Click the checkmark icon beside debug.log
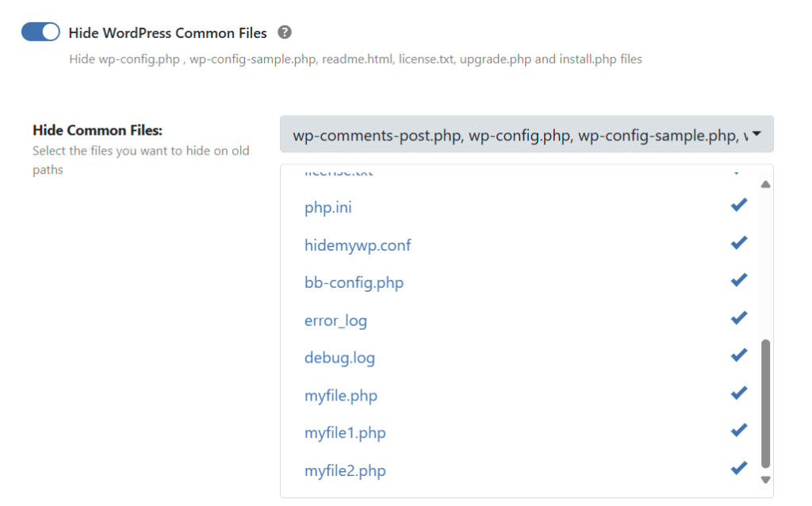Image resolution: width=812 pixels, height=506 pixels. click(x=738, y=355)
